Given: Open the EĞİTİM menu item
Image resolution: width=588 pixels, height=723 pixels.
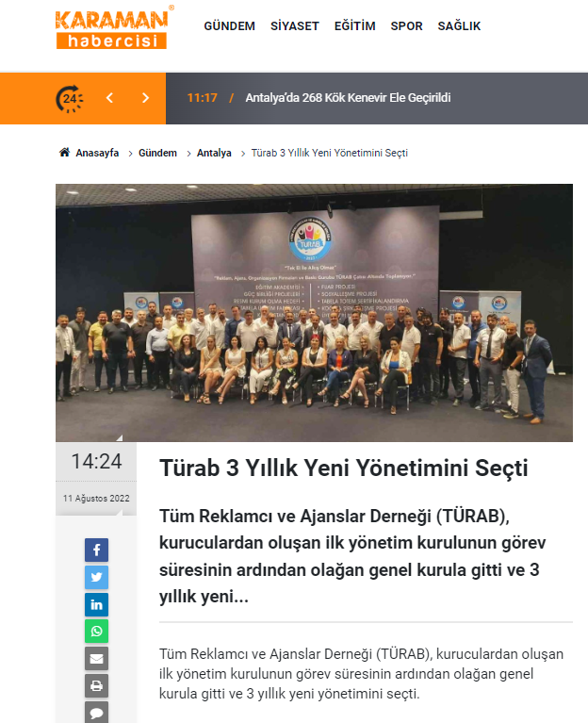Looking at the screenshot, I should (355, 26).
